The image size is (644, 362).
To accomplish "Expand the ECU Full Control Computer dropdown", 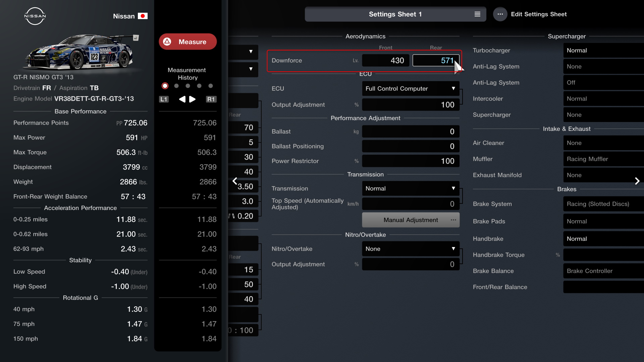I will click(x=411, y=88).
